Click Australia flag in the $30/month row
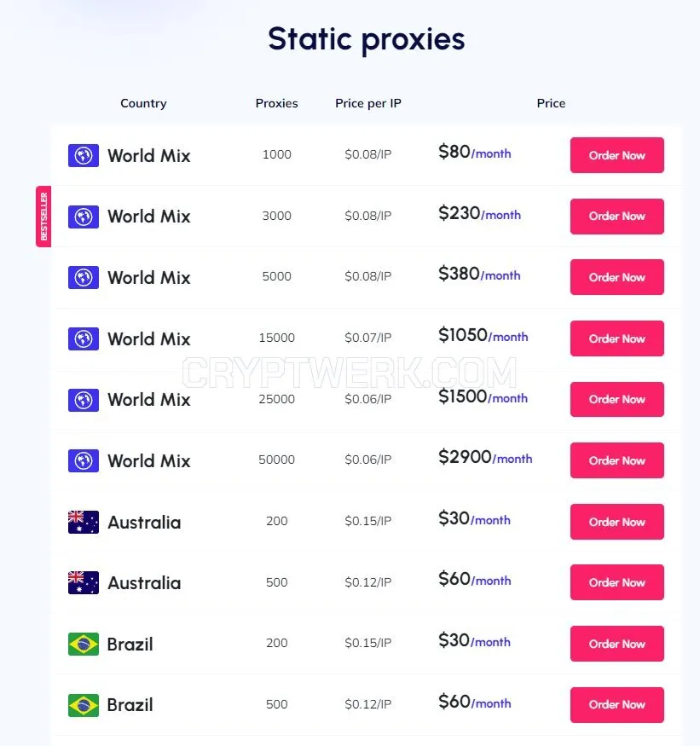 (84, 522)
